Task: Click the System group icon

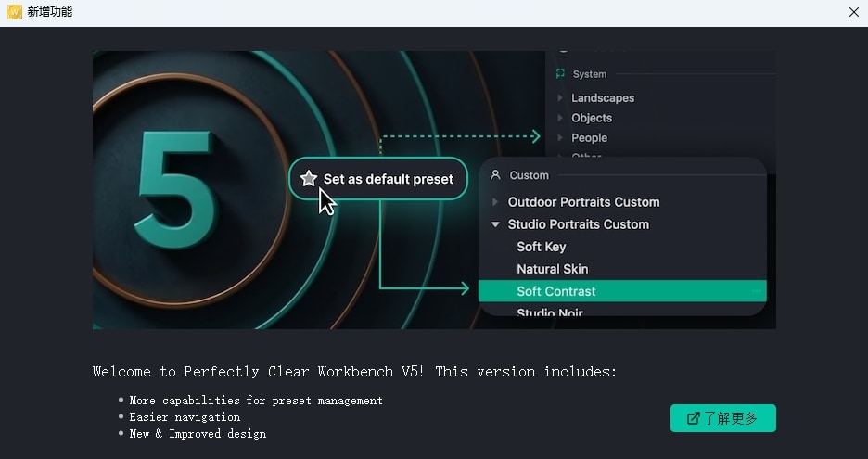Action: point(560,74)
